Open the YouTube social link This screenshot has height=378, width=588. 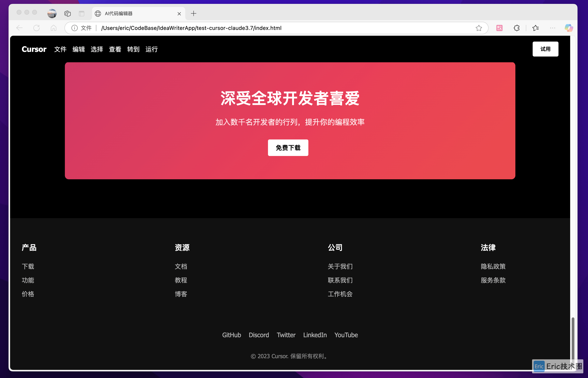pos(346,335)
